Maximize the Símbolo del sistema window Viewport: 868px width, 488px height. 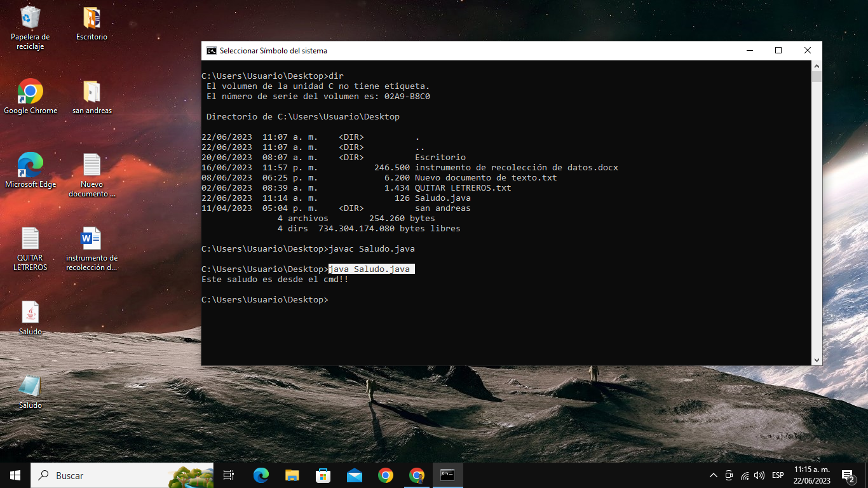point(778,51)
